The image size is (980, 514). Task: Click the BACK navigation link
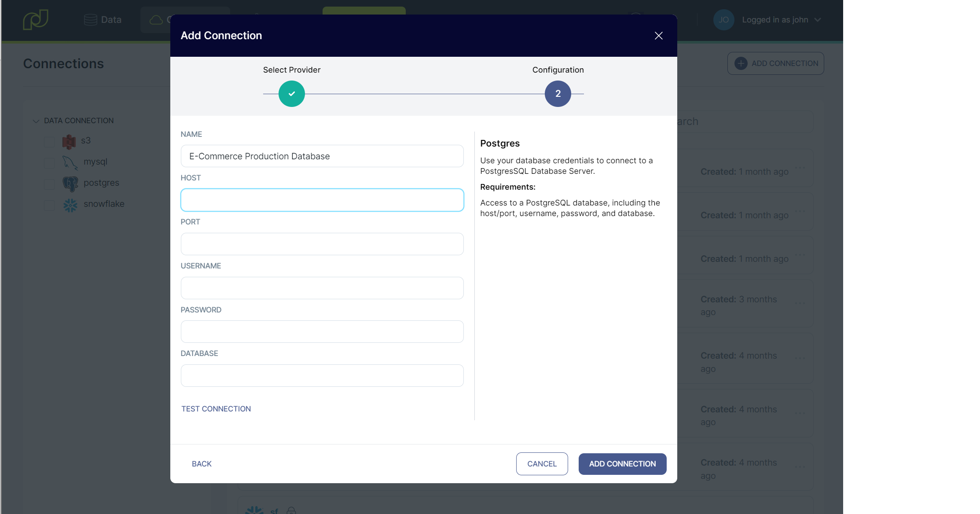[x=202, y=463]
